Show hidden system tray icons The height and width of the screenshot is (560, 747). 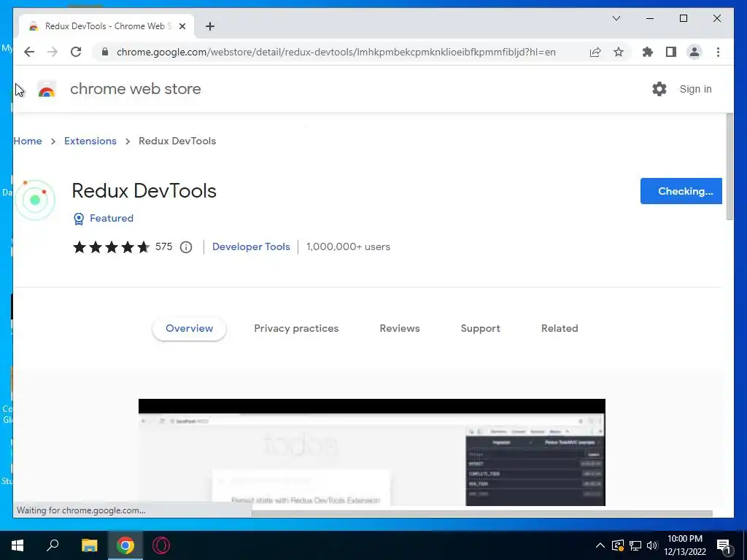pos(600,545)
